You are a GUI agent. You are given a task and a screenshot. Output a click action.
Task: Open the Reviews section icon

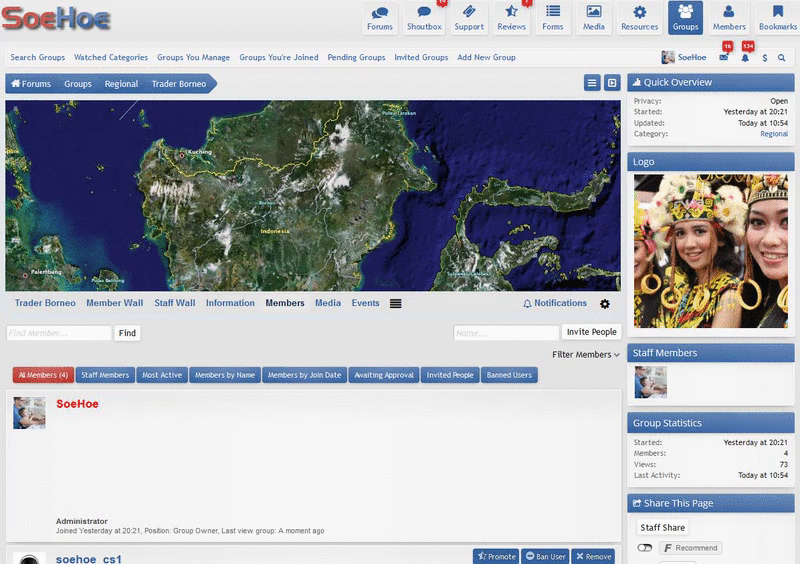pos(511,17)
